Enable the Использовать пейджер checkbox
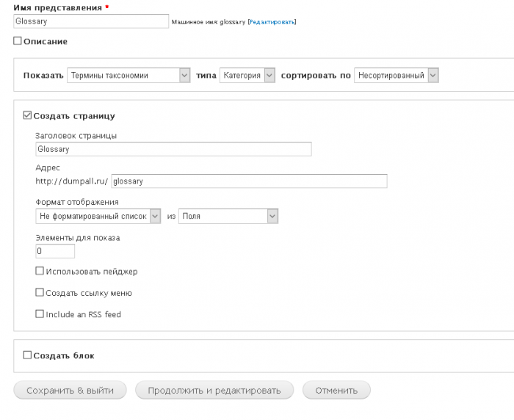 click(x=40, y=272)
